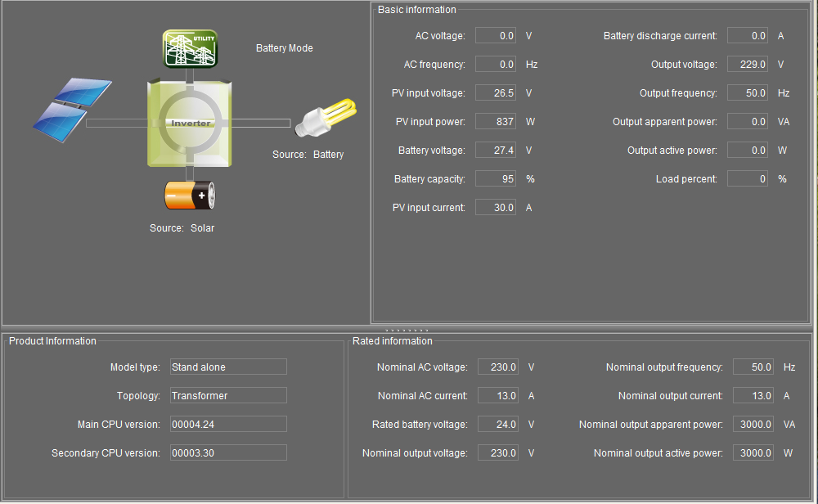Select the Nominal AC voltage field
The width and height of the screenshot is (818, 504).
coord(498,367)
